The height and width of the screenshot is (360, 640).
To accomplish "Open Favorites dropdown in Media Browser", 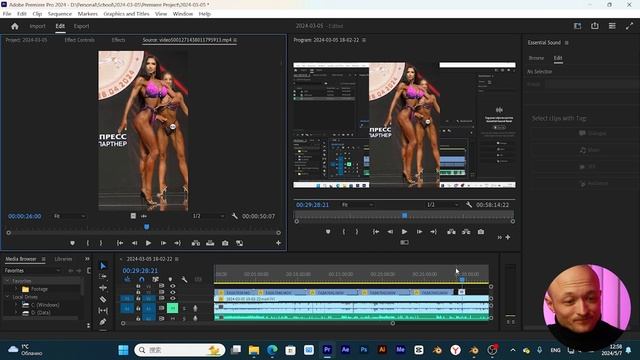I will (32, 271).
